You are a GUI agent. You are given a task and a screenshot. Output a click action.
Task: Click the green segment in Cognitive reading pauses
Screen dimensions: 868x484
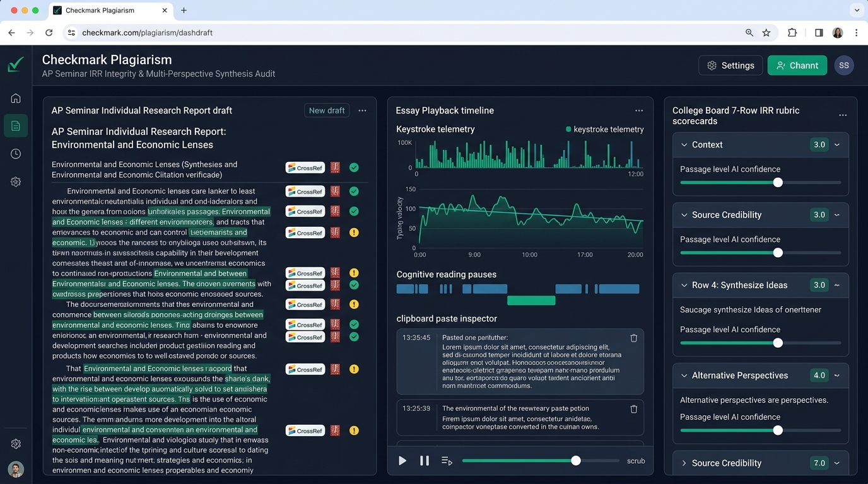click(x=531, y=301)
